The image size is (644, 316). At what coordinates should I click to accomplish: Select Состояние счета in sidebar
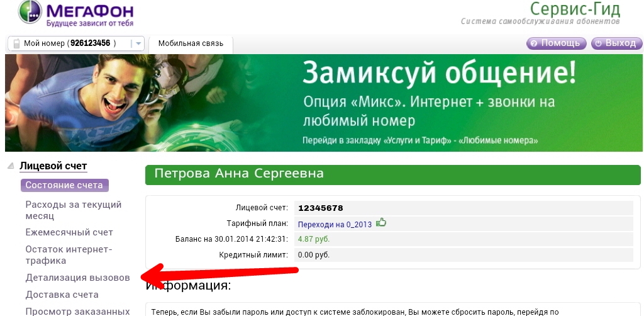[64, 185]
